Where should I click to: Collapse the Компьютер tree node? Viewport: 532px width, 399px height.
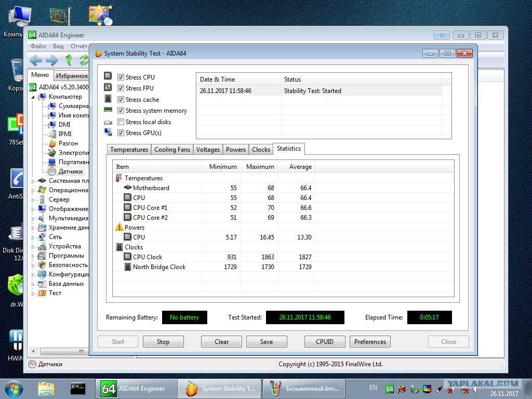click(x=33, y=97)
